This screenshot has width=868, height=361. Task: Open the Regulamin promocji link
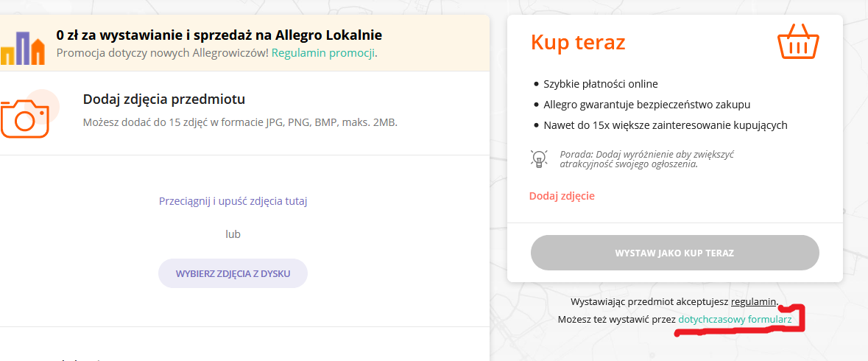323,53
